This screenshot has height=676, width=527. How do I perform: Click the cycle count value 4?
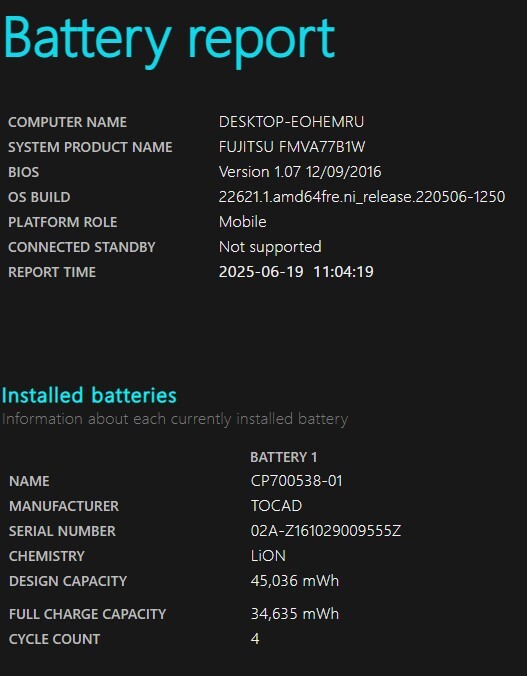point(255,638)
